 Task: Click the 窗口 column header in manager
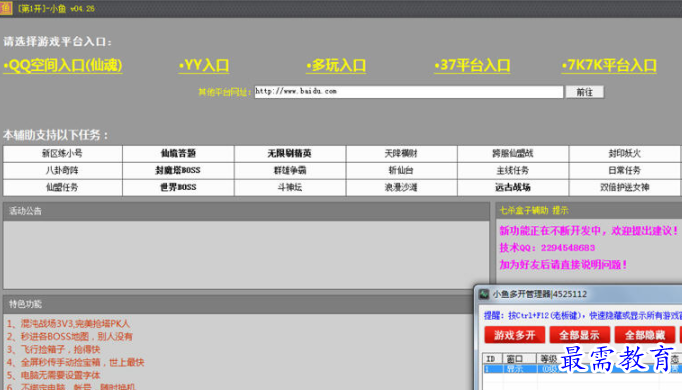point(519,359)
